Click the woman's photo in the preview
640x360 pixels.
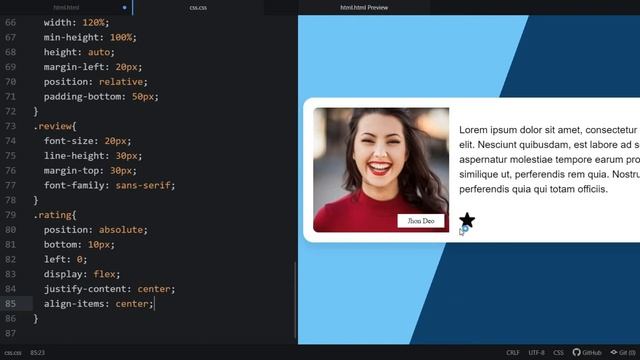pos(381,170)
